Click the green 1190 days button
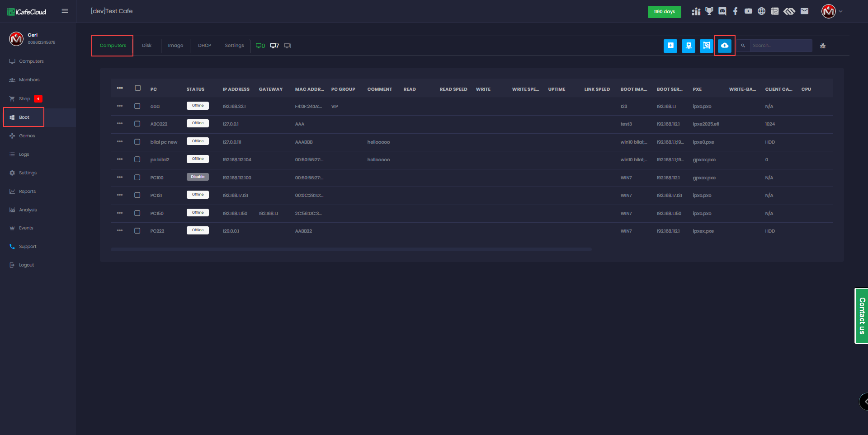Viewport: 868px width, 435px height. point(664,12)
